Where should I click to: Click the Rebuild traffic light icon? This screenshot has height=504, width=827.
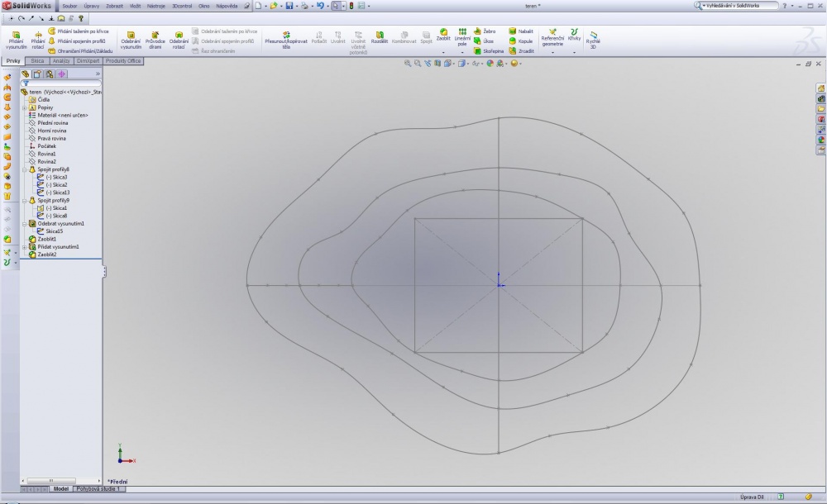351,6
